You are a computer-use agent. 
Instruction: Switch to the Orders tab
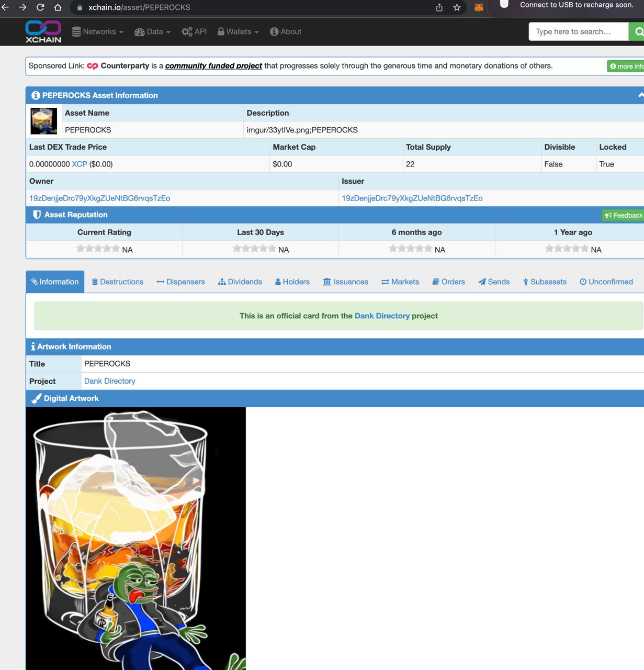coord(448,282)
